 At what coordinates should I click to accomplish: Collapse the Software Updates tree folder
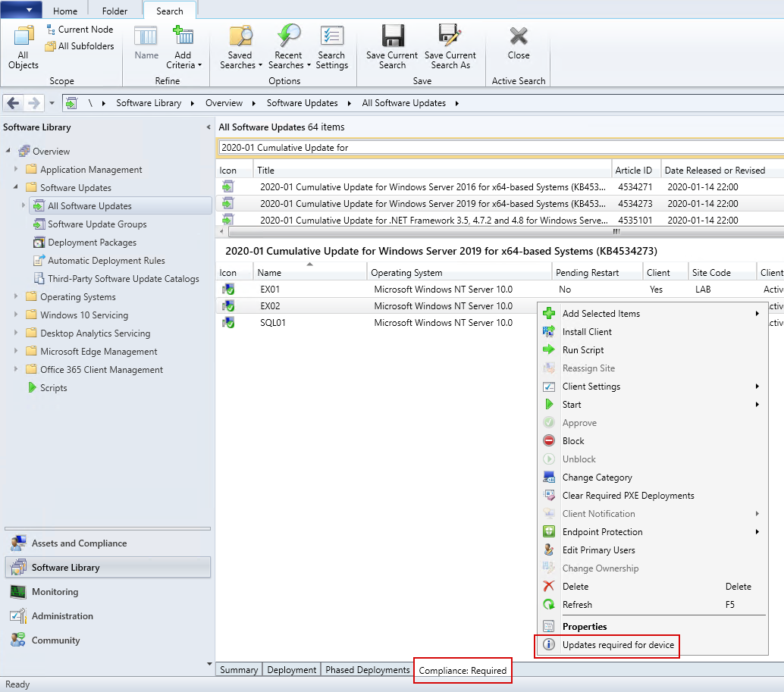15,187
